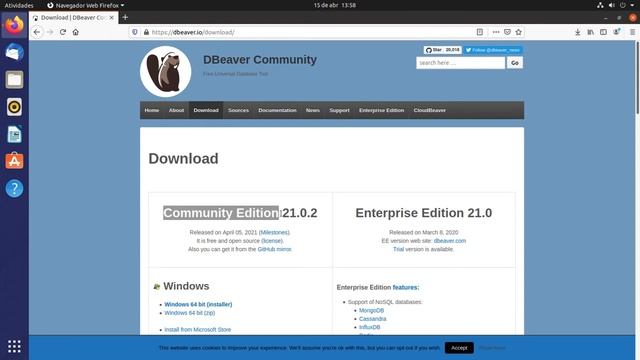Open News in the site navigation

click(313, 110)
